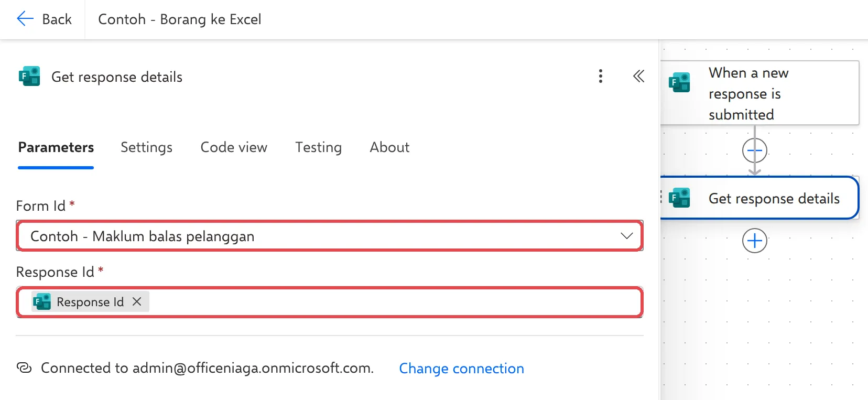This screenshot has height=400, width=868.
Task: Click Forms icon beside Get response details title
Action: [29, 77]
